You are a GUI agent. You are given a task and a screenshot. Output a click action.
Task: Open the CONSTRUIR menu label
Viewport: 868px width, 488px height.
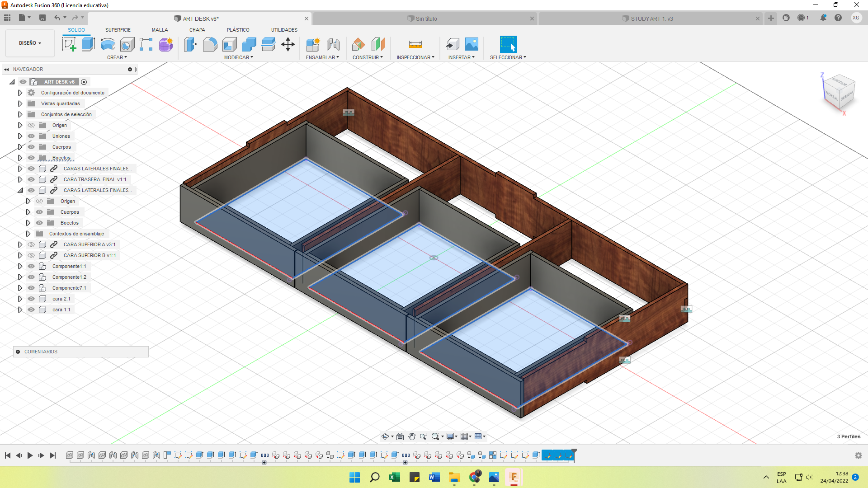(368, 57)
